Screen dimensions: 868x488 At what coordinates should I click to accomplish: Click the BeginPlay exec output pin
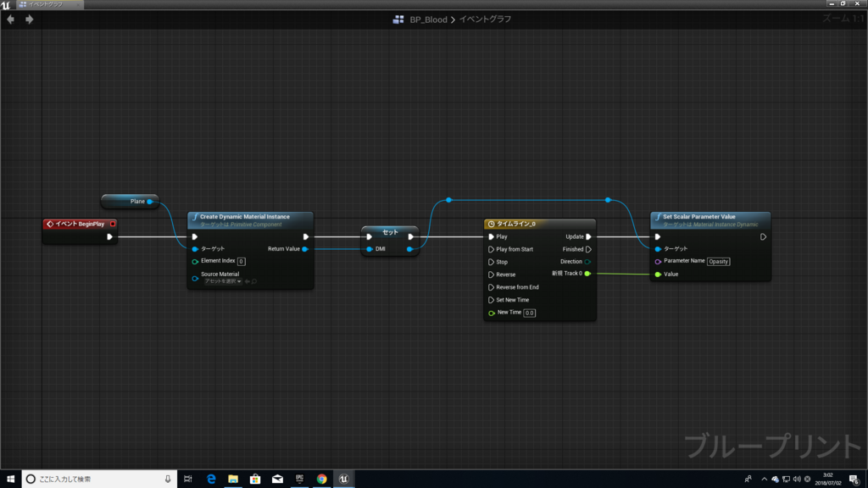pyautogui.click(x=109, y=237)
